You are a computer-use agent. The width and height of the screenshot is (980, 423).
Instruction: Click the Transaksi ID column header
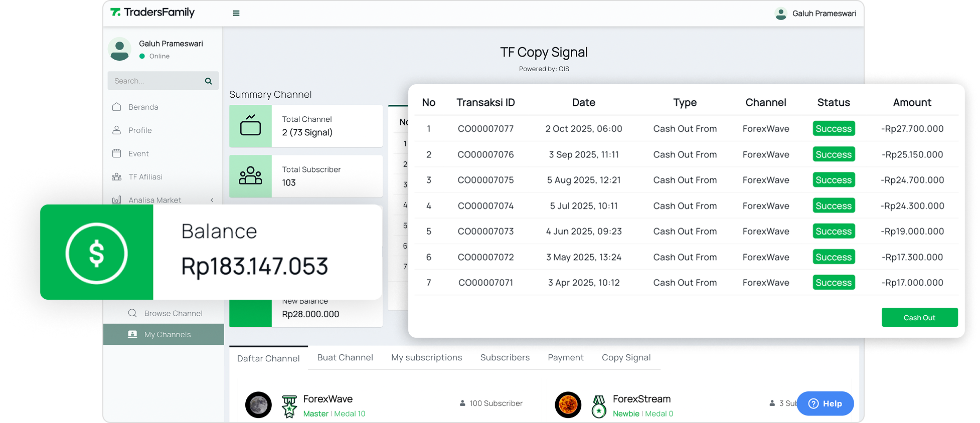486,103
